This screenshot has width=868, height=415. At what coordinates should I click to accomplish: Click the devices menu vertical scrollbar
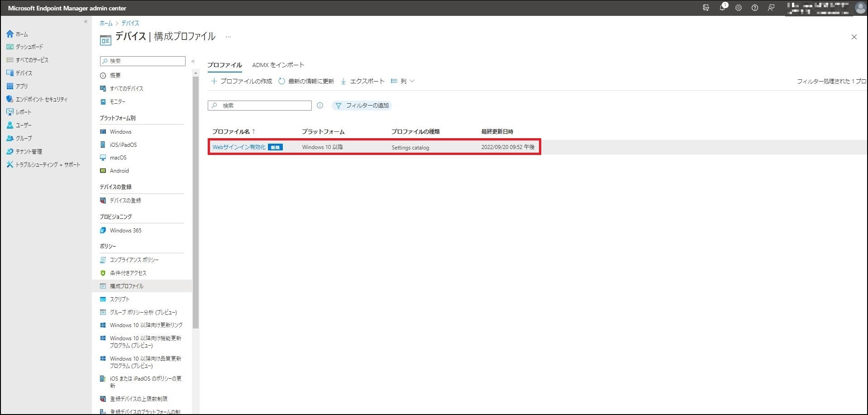pyautogui.click(x=196, y=202)
